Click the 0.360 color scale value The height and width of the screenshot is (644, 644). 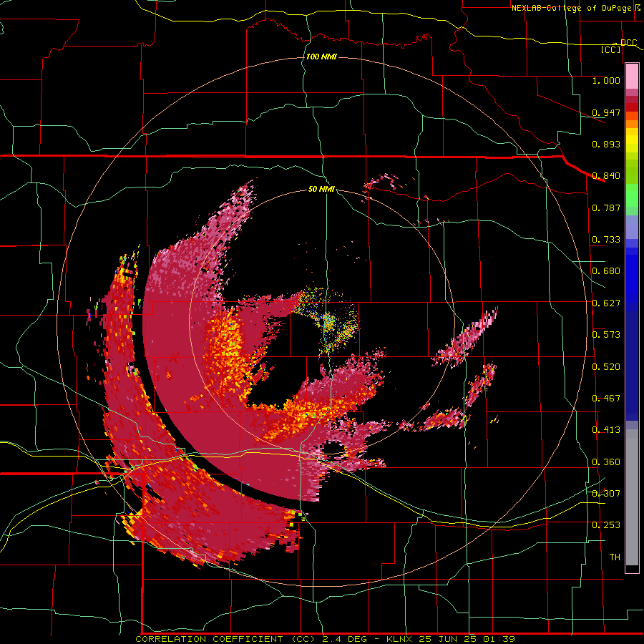(x=606, y=462)
